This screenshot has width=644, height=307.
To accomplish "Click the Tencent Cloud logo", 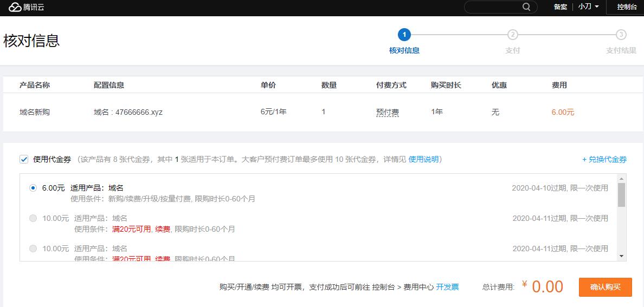I will click(x=27, y=7).
